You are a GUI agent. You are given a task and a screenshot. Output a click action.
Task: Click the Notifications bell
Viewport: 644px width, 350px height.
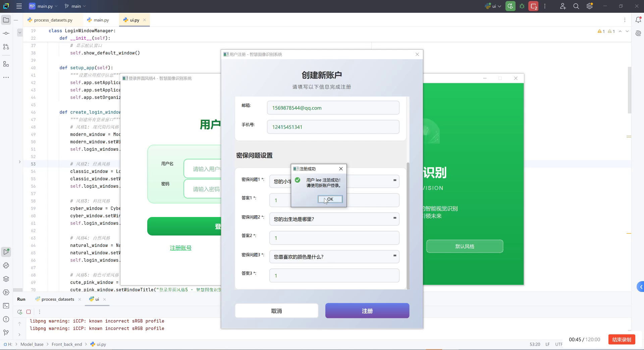click(x=638, y=20)
